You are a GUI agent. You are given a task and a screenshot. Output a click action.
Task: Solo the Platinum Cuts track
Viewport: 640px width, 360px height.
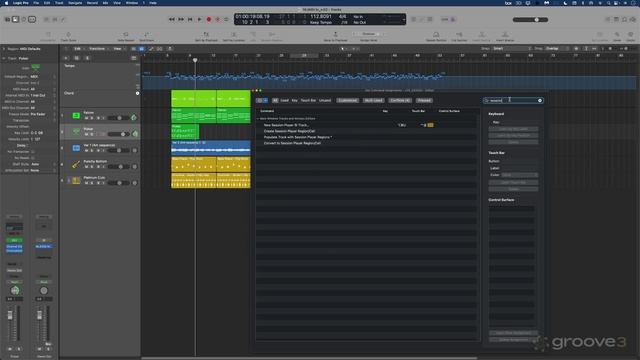click(92, 183)
